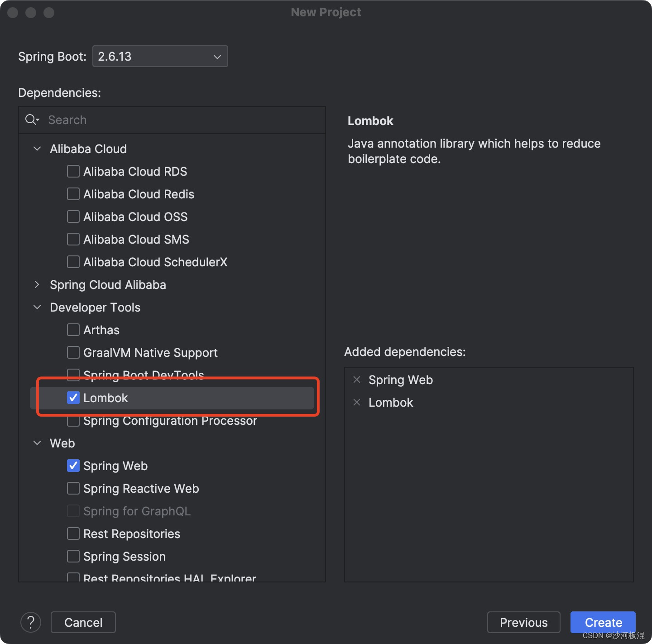This screenshot has height=644, width=652.
Task: Click 'Lombok' in Added dependencies list
Action: pyautogui.click(x=391, y=403)
